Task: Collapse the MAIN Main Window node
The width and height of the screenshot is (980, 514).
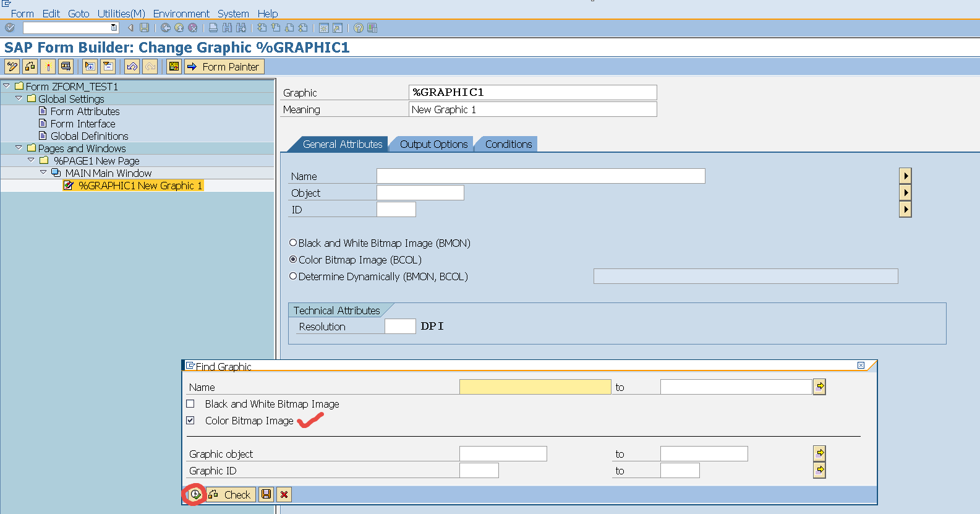Action: click(x=43, y=173)
